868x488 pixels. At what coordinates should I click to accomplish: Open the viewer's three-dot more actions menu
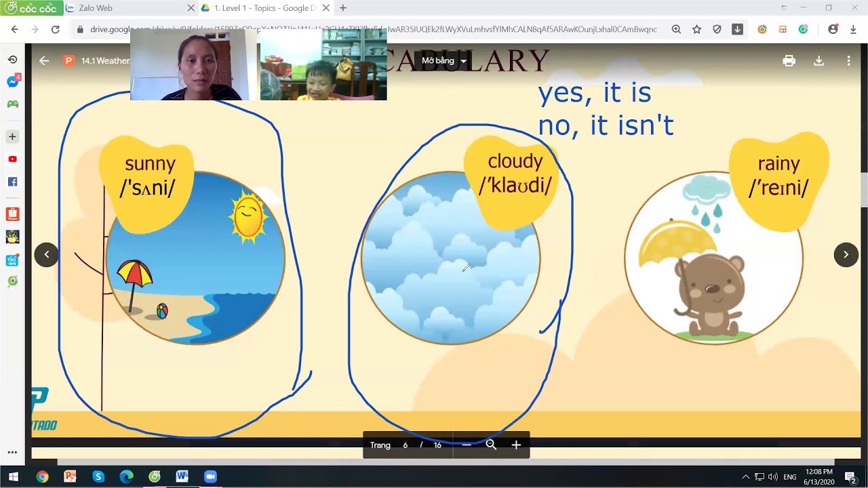848,61
